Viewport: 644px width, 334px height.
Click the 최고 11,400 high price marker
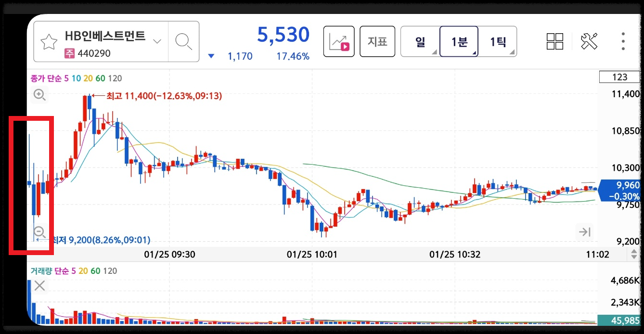pyautogui.click(x=157, y=96)
